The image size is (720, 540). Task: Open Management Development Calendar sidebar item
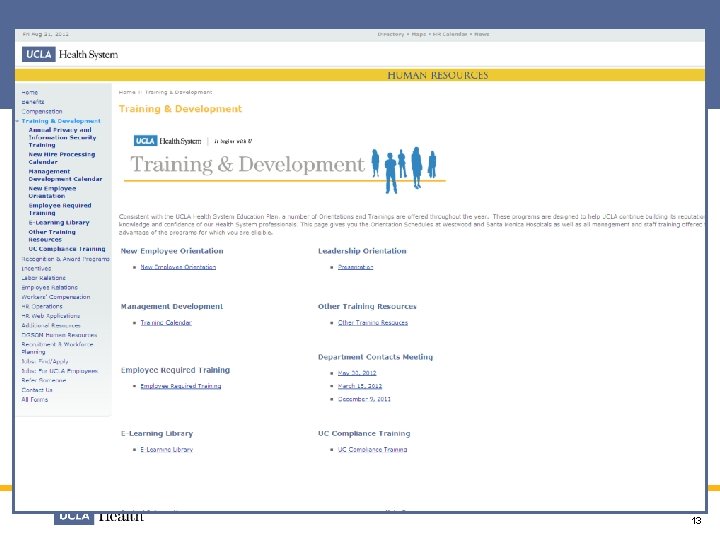[65, 175]
